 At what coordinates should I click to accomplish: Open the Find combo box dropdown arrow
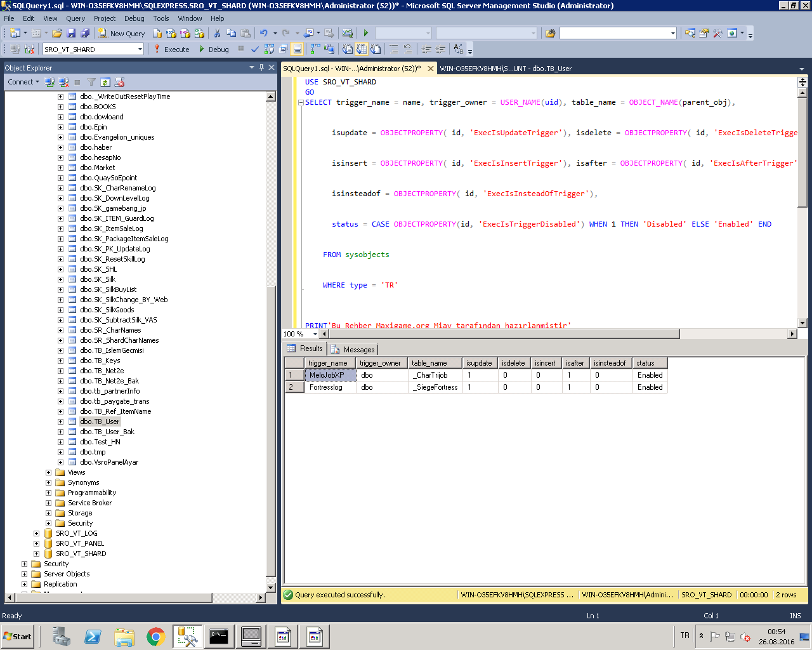click(x=673, y=33)
